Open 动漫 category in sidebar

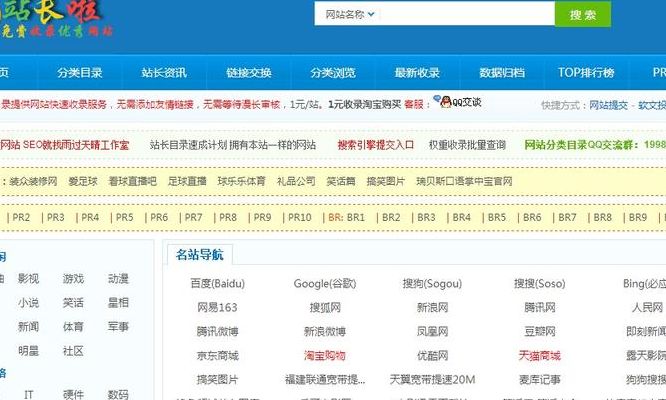[118, 279]
